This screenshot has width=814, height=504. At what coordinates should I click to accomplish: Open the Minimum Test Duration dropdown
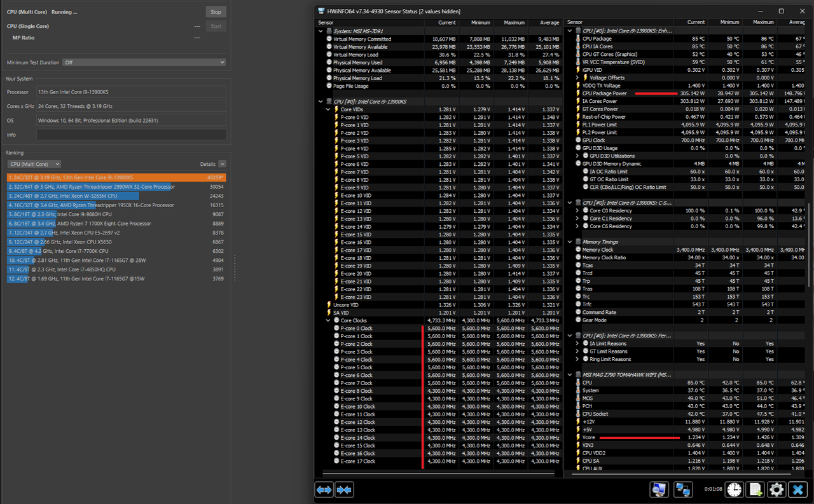(x=143, y=62)
